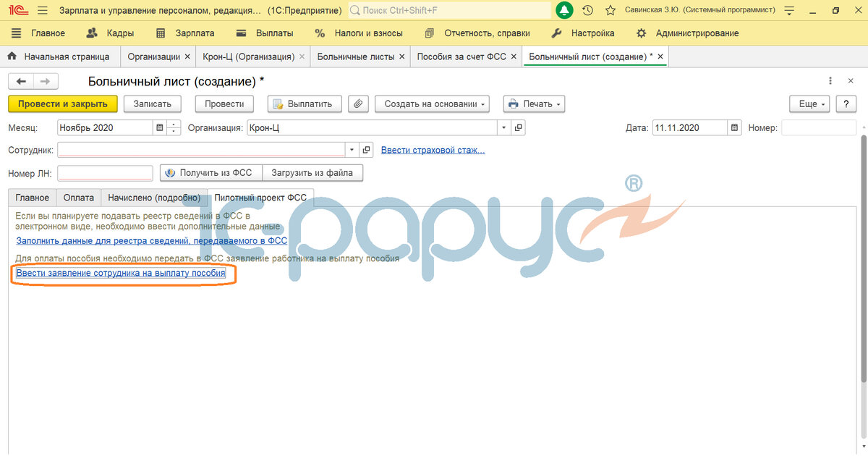The width and height of the screenshot is (868, 456).
Task: Expand the Сотрудник dropdown list
Action: click(352, 150)
